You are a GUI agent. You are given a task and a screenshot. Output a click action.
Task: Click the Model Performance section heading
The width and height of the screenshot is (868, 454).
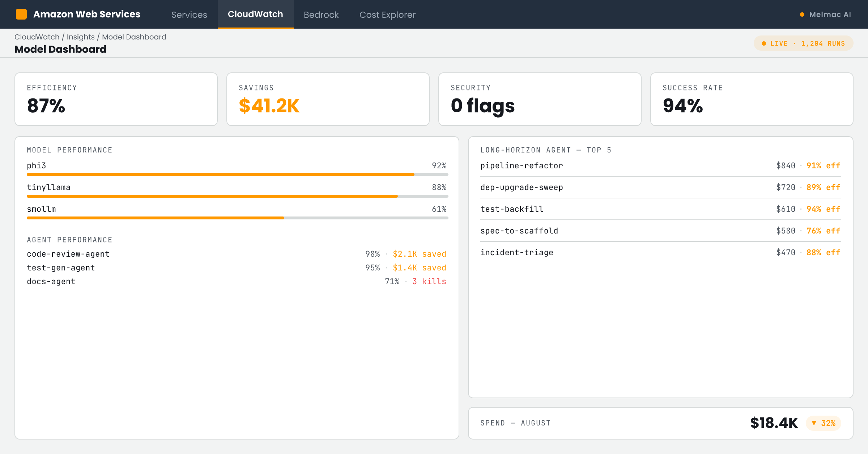tap(69, 150)
